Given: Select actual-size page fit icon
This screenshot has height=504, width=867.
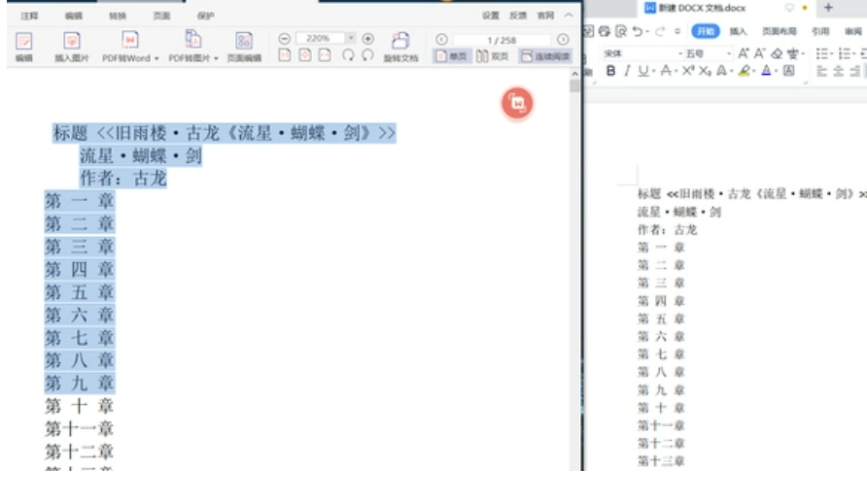Looking at the screenshot, I should pos(284,55).
